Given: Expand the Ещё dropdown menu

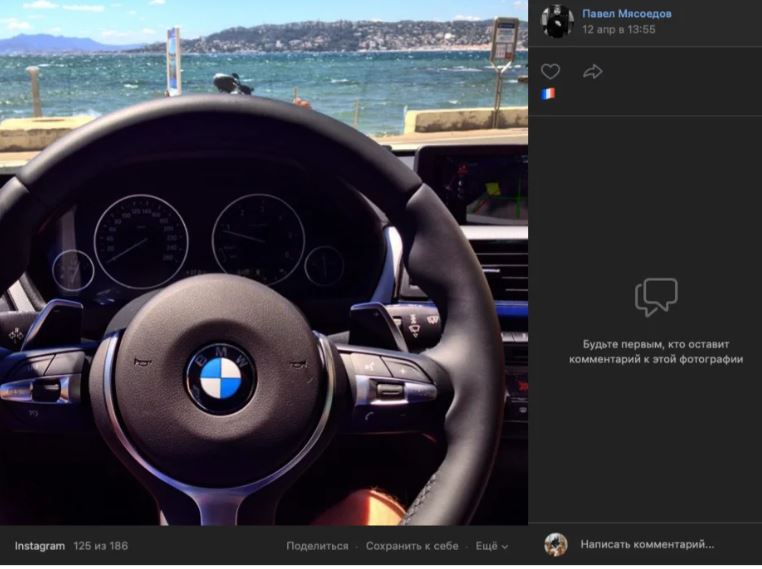Looking at the screenshot, I should pos(492,546).
